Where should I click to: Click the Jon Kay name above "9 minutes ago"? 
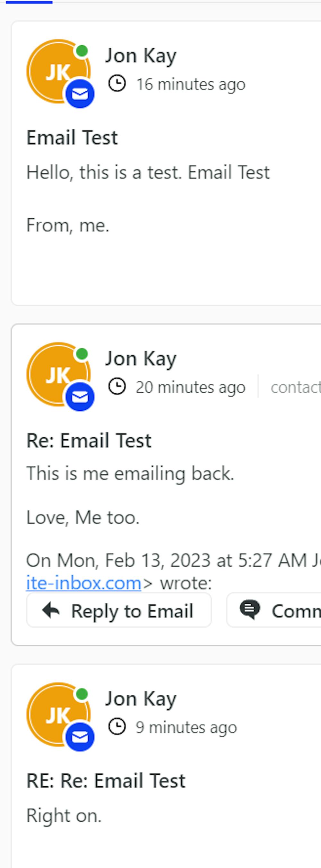141,699
